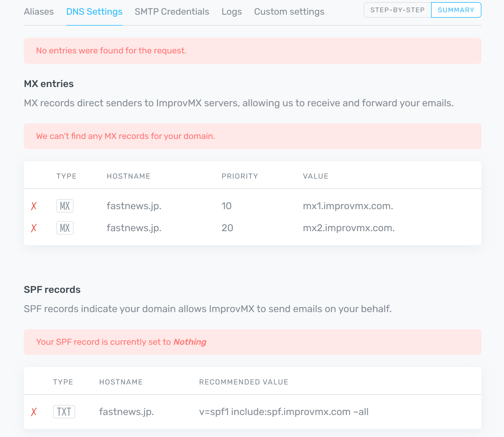
Task: Select the DNS Settings tab
Action: tap(94, 12)
